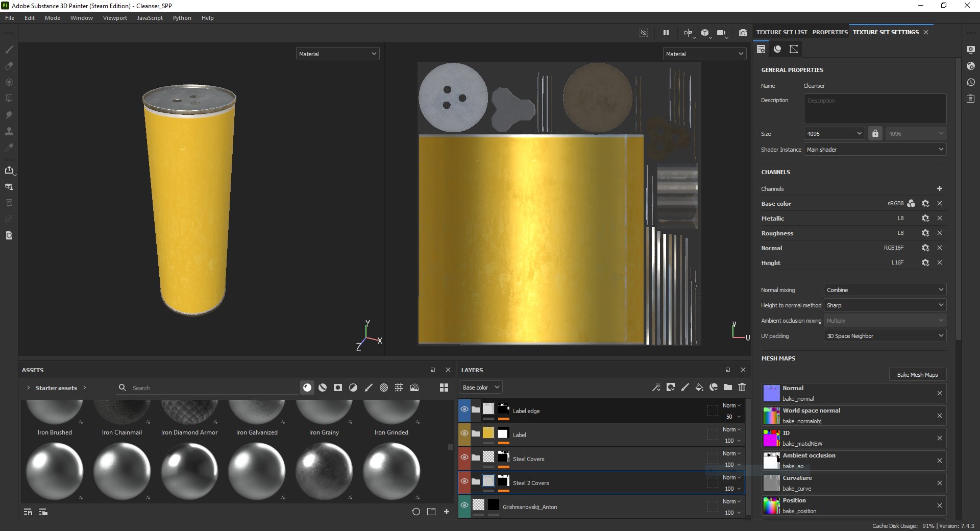Open the Viewport menu
Screen dimensions: 980x531
point(115,18)
